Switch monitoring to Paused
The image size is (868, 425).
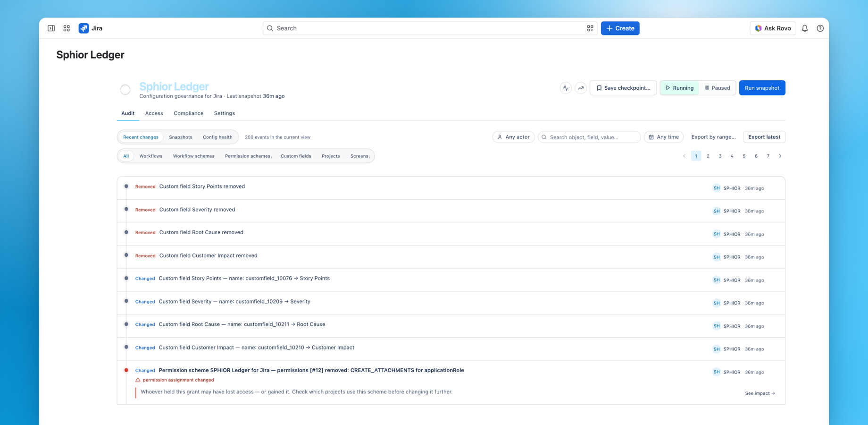click(x=717, y=88)
